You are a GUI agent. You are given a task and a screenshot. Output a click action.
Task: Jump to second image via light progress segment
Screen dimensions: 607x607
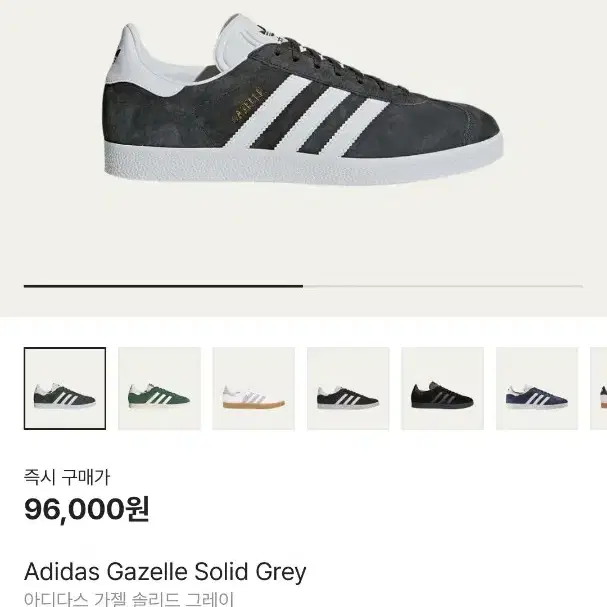(443, 286)
